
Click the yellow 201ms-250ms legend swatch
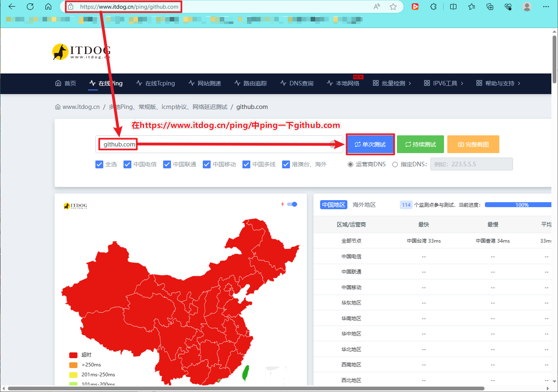click(x=73, y=375)
